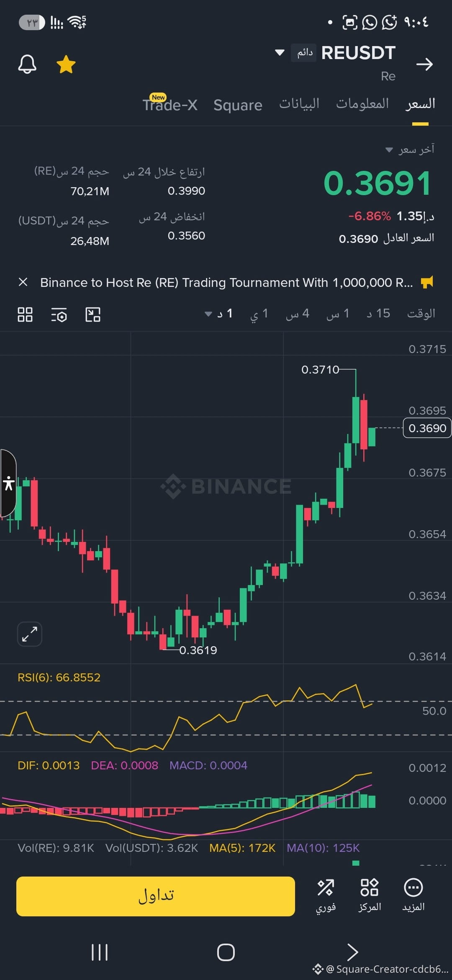Tap the back arrow next to REUSDT
The height and width of the screenshot is (980, 452).
pos(424,64)
